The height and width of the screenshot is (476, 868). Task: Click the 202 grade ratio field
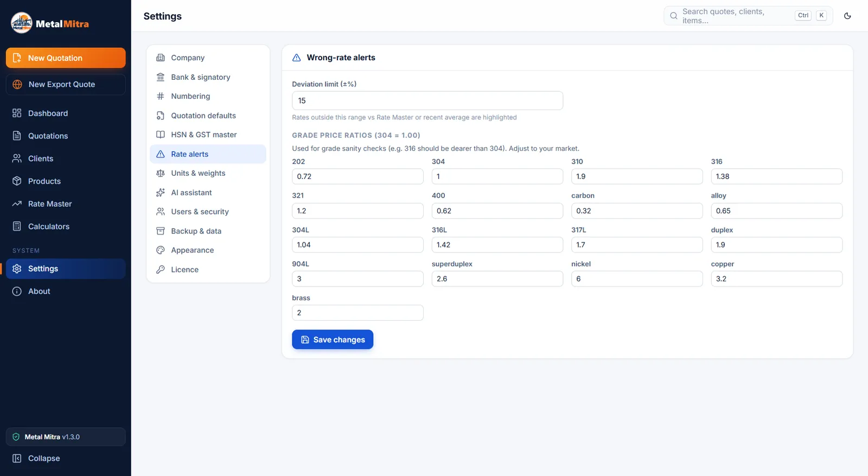[358, 176]
